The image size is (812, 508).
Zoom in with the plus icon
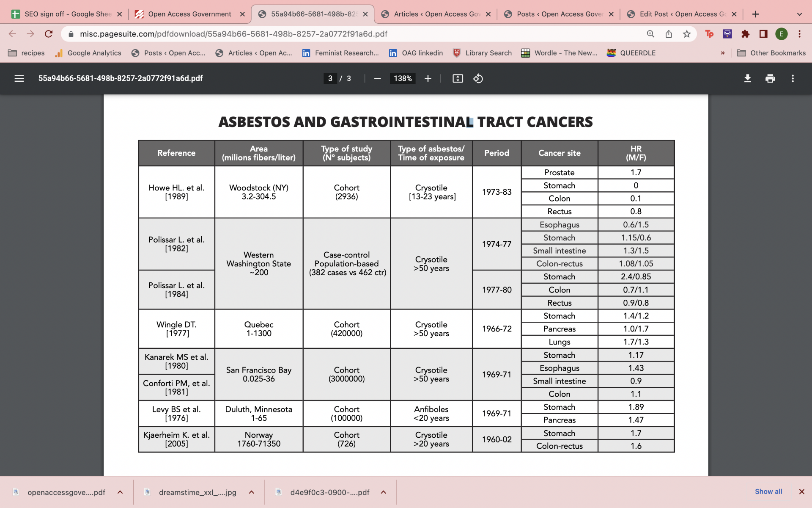pos(428,78)
